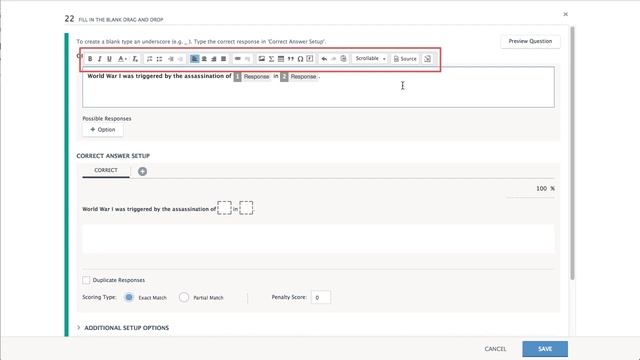Expand Additional Setup Options
This screenshot has width=640, height=360.
coord(123,328)
